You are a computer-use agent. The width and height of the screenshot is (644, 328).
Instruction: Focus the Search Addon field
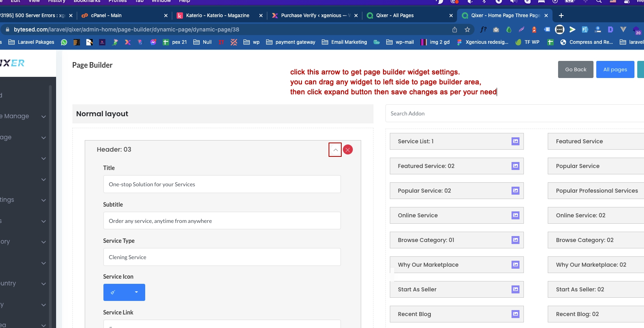click(x=515, y=113)
